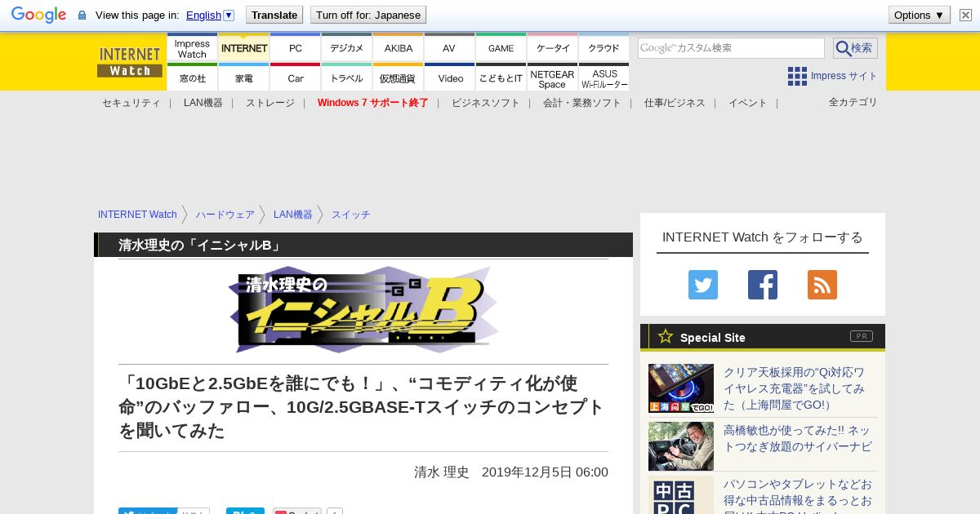The width and height of the screenshot is (980, 514).
Task: Open the English language dropdown arrow
Action: [x=229, y=15]
